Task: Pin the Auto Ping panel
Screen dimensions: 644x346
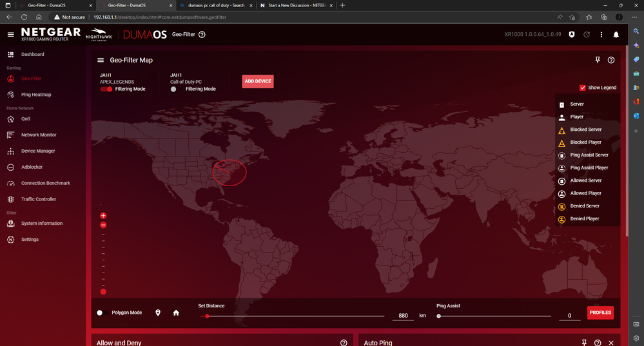Action: pyautogui.click(x=584, y=343)
